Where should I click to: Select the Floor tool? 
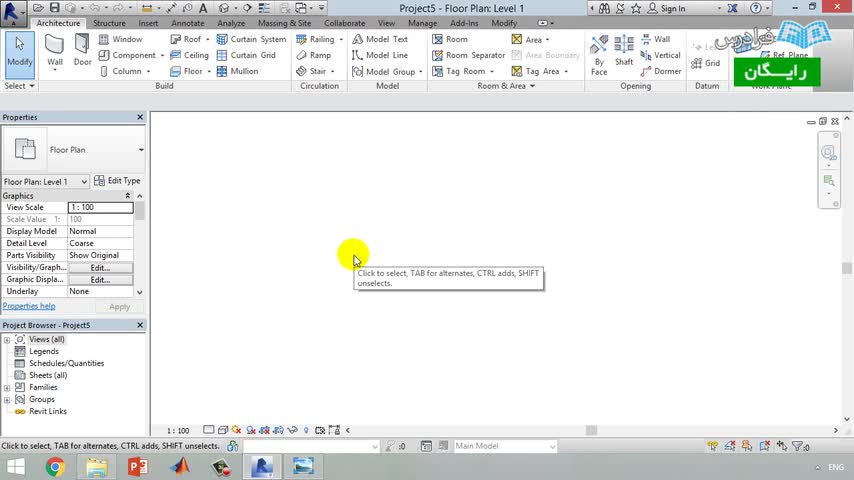pos(186,71)
